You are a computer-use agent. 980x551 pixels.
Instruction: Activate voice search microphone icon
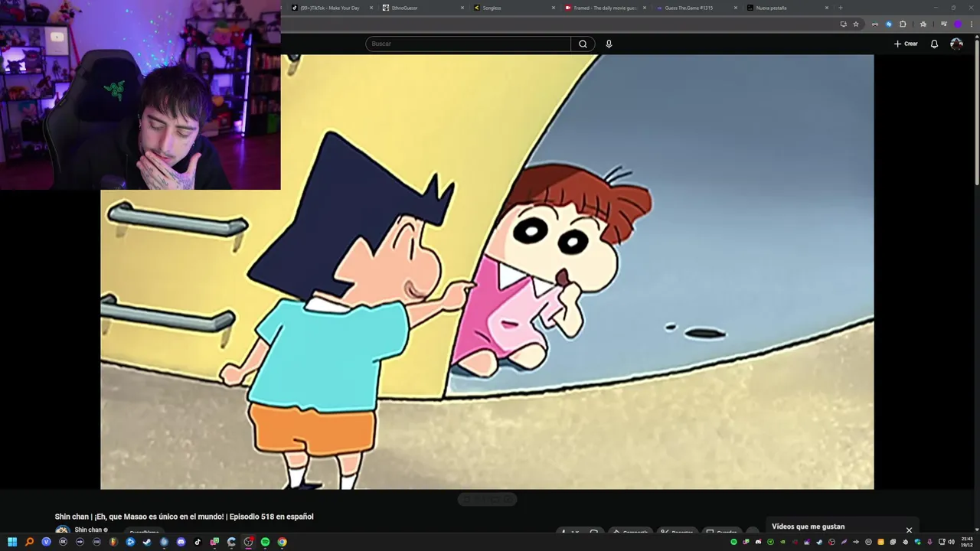tap(609, 44)
